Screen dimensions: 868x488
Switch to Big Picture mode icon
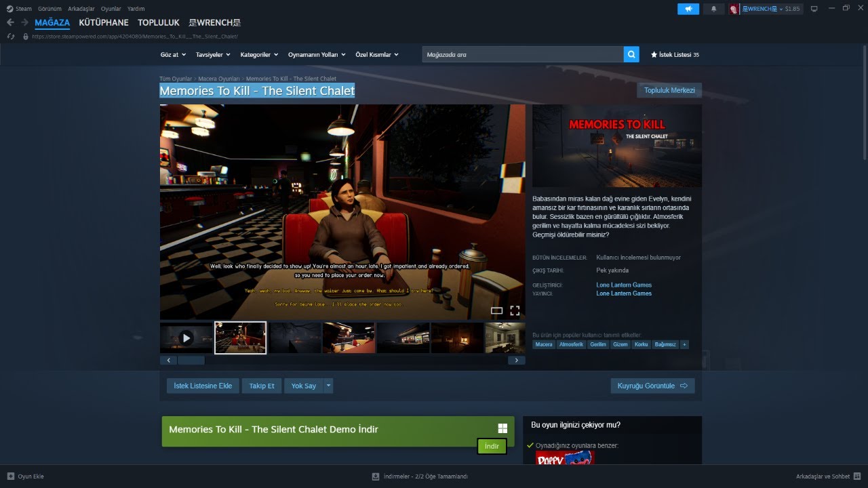[814, 9]
